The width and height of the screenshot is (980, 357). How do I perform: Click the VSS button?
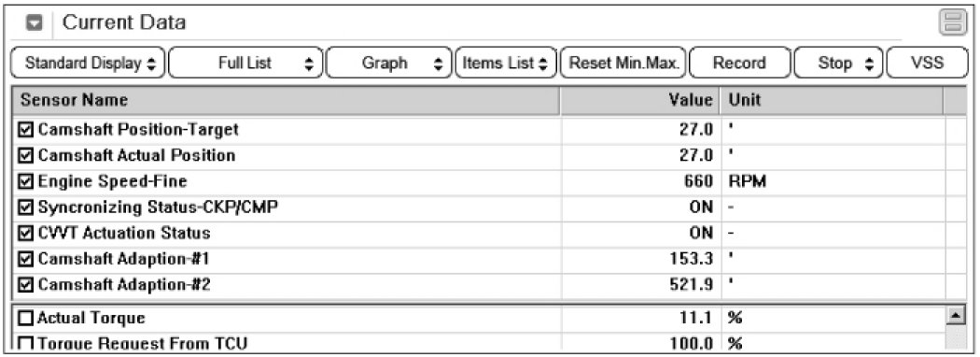928,64
